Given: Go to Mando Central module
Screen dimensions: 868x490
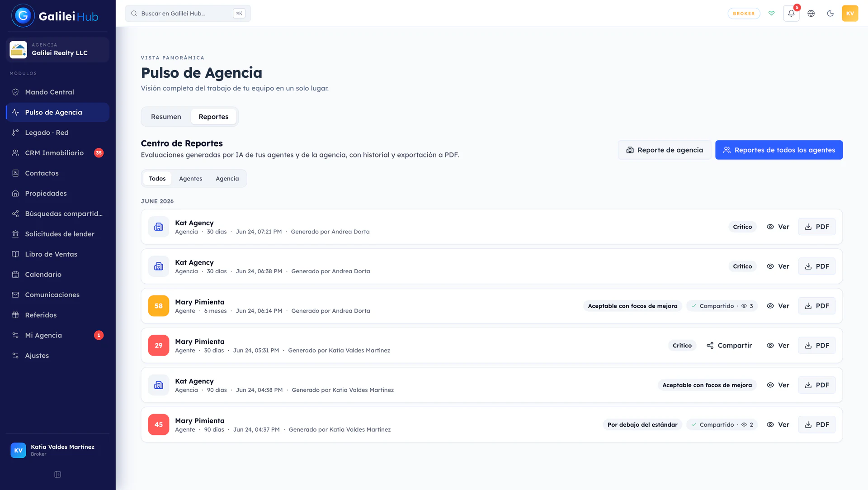Looking at the screenshot, I should point(57,92).
